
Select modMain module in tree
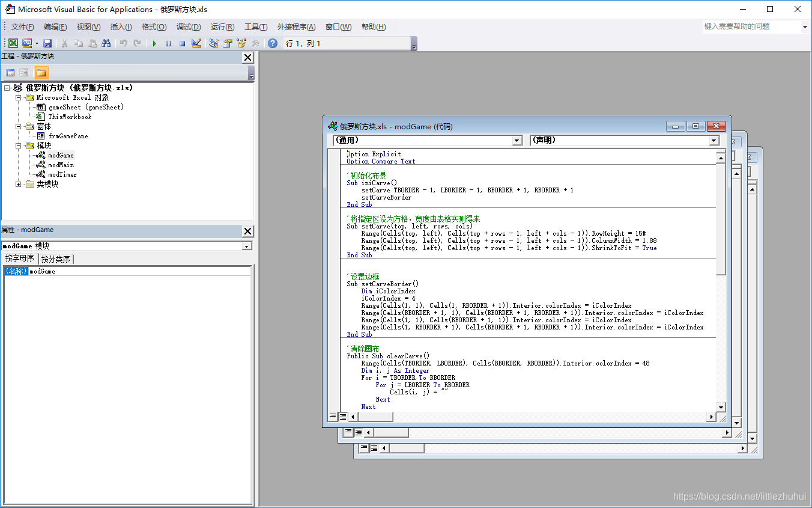pyautogui.click(x=61, y=165)
